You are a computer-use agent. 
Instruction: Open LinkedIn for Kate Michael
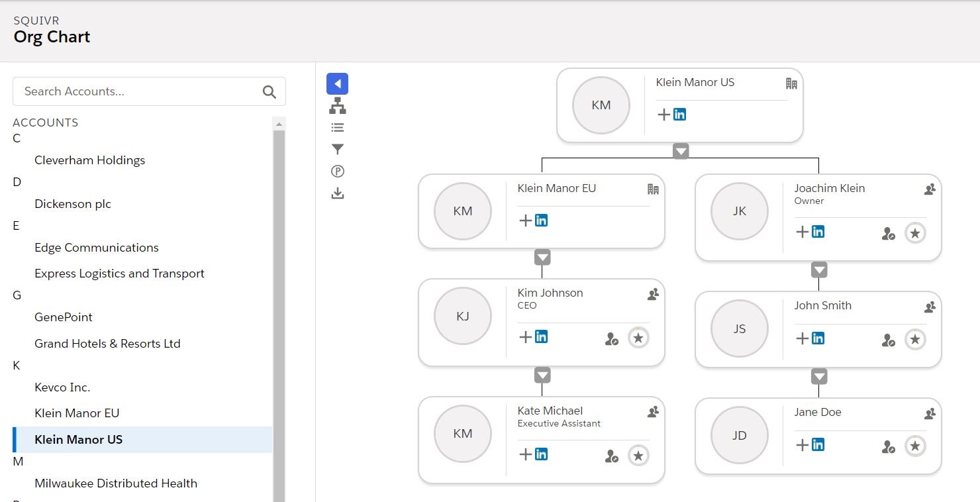point(541,454)
